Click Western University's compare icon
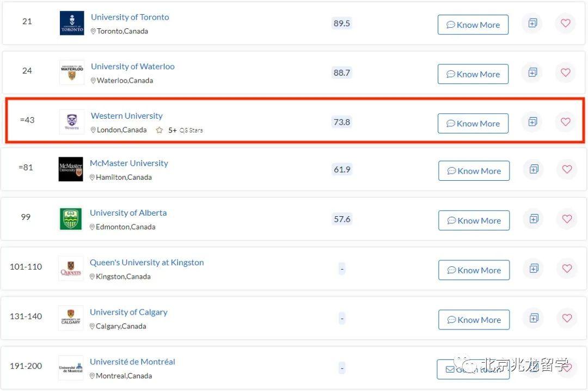The image size is (588, 391). (532, 122)
